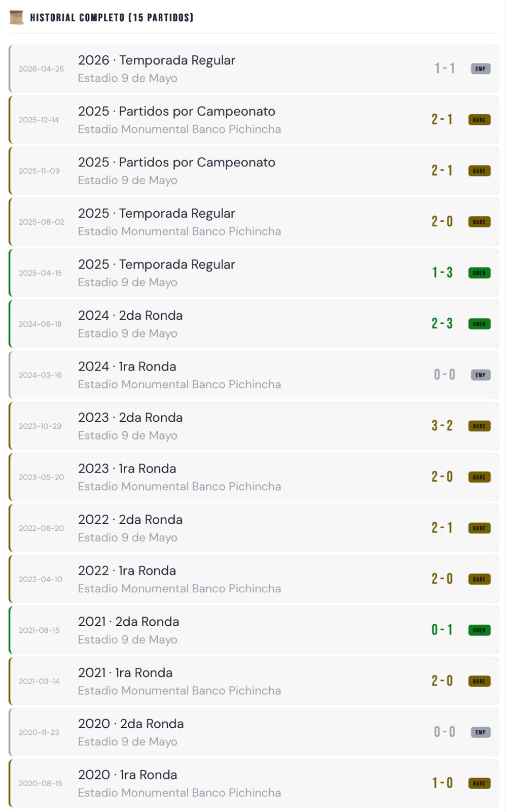
Task: Click the Historial Completo (15 Partidos) heading
Action: point(112,18)
